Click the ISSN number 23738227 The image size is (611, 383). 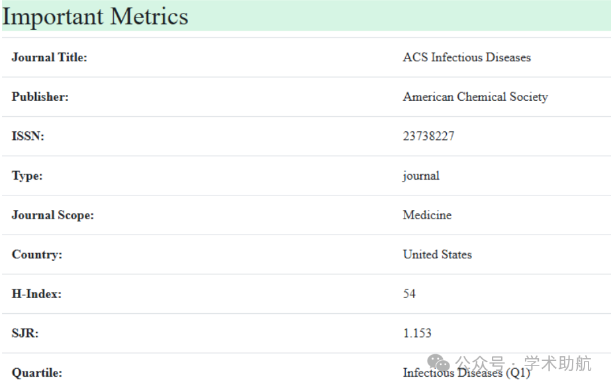coord(429,136)
